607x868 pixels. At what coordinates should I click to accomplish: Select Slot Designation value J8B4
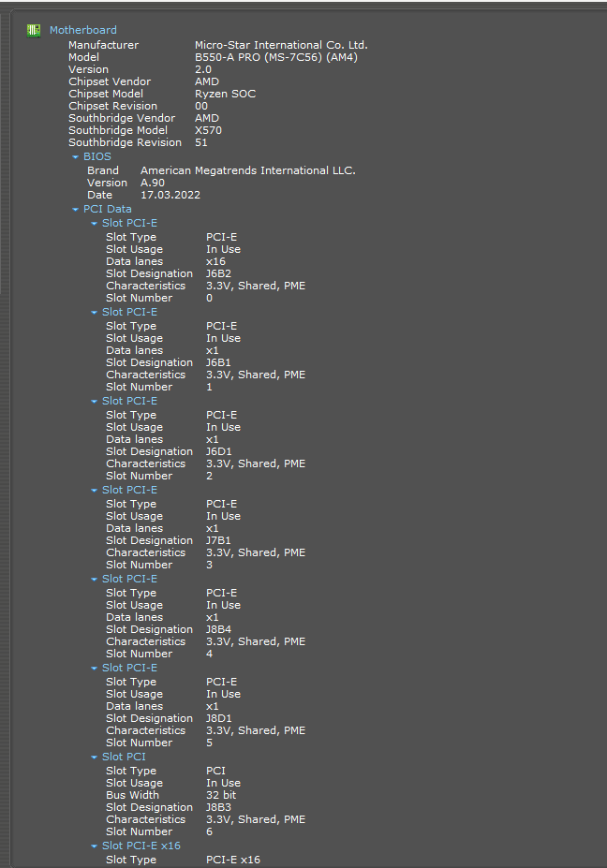click(219, 629)
